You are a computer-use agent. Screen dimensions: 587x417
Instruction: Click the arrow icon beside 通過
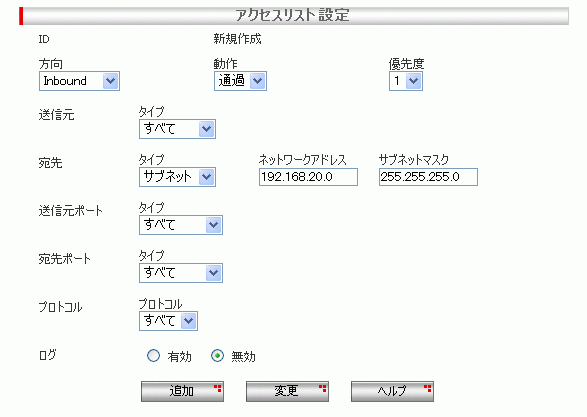pyautogui.click(x=258, y=81)
